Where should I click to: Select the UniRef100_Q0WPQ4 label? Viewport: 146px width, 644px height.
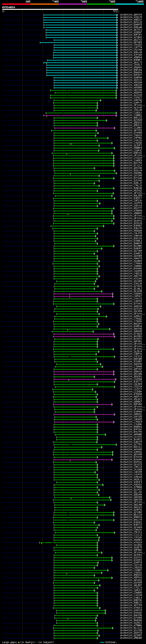pyautogui.click(x=131, y=77)
